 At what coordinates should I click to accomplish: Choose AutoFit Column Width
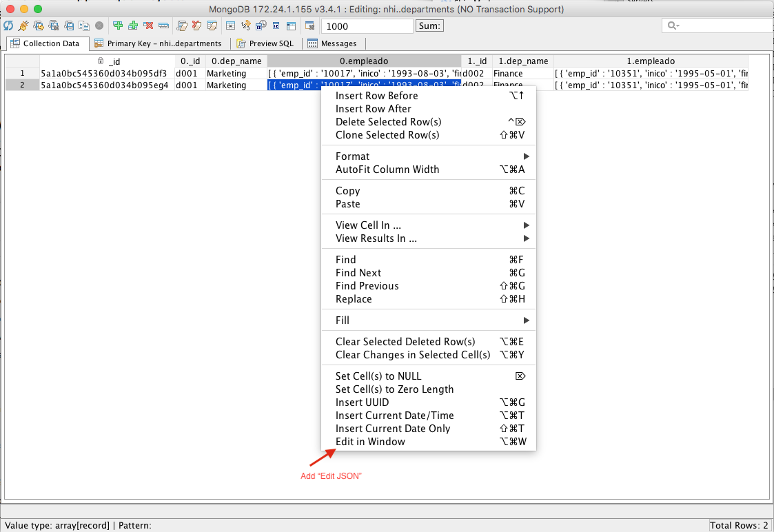pyautogui.click(x=429, y=170)
